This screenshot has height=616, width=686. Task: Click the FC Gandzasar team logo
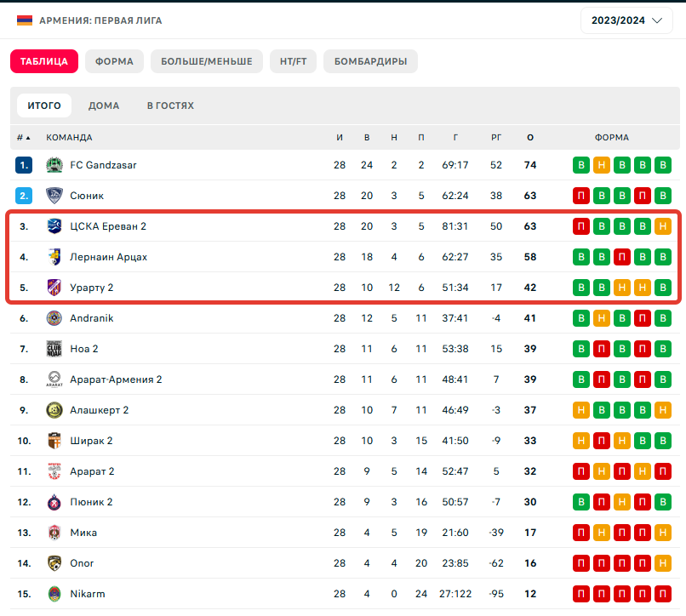click(54, 165)
